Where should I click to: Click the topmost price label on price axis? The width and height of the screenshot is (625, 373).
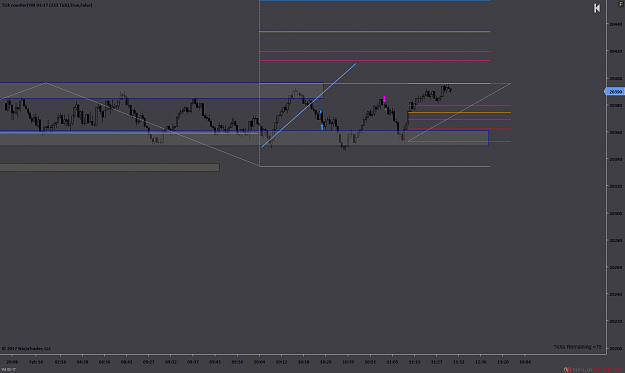(615, 24)
